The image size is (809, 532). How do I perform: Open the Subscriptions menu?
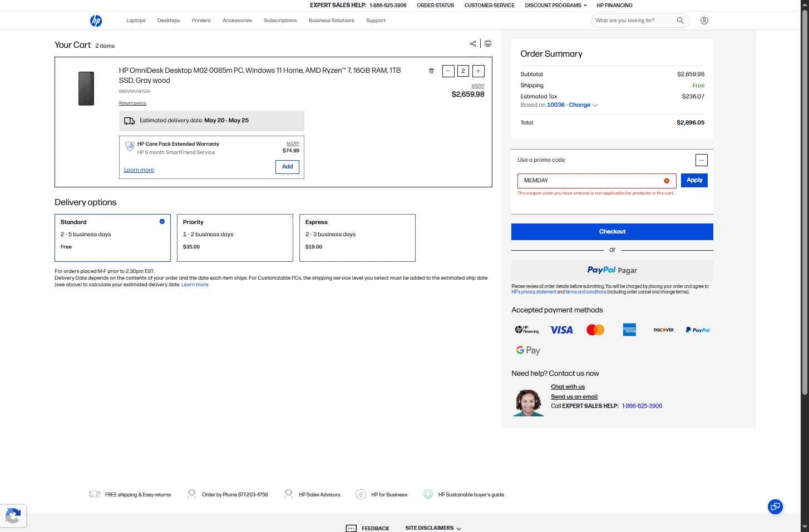(x=280, y=21)
